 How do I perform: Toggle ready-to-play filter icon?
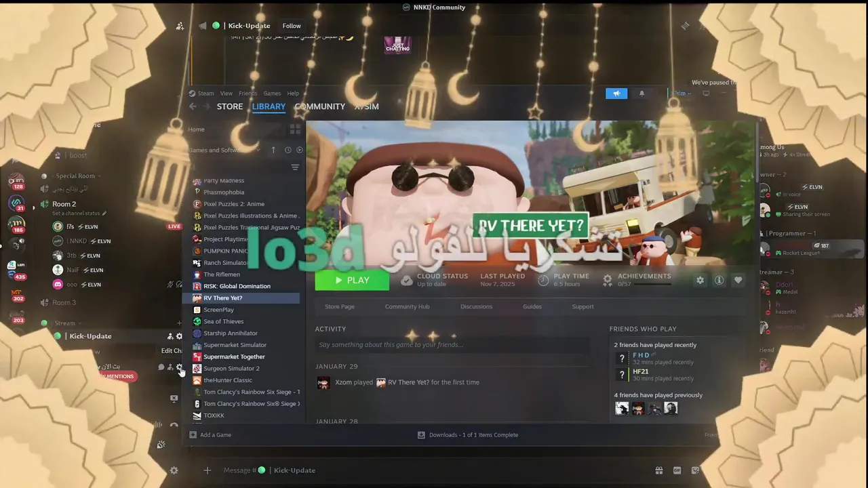(299, 150)
